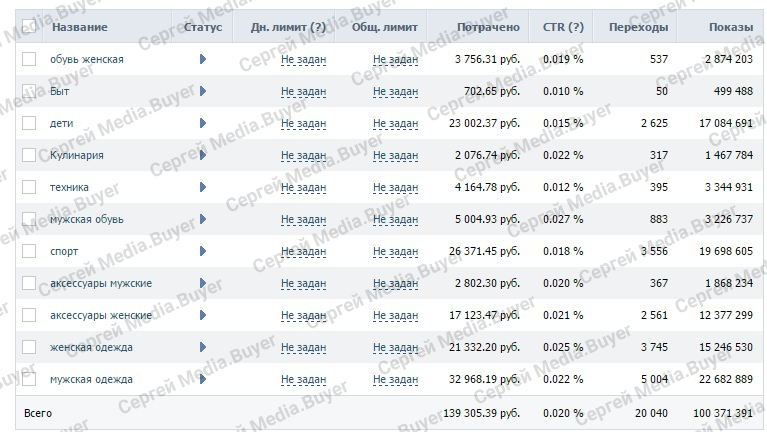Sort by Показы column header

pos(731,27)
